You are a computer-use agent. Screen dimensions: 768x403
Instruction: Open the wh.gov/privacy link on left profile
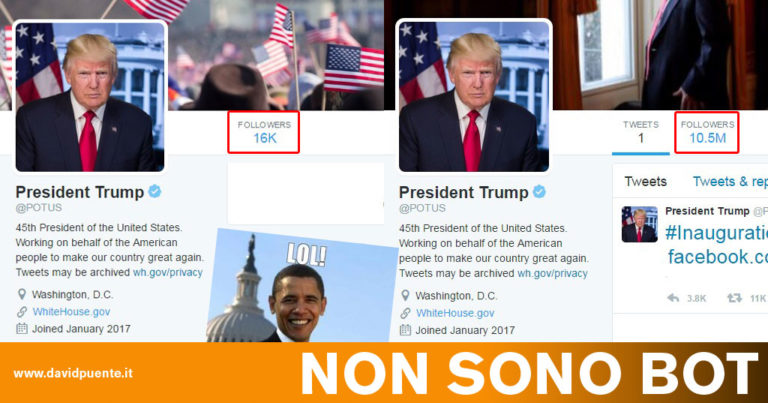[168, 272]
